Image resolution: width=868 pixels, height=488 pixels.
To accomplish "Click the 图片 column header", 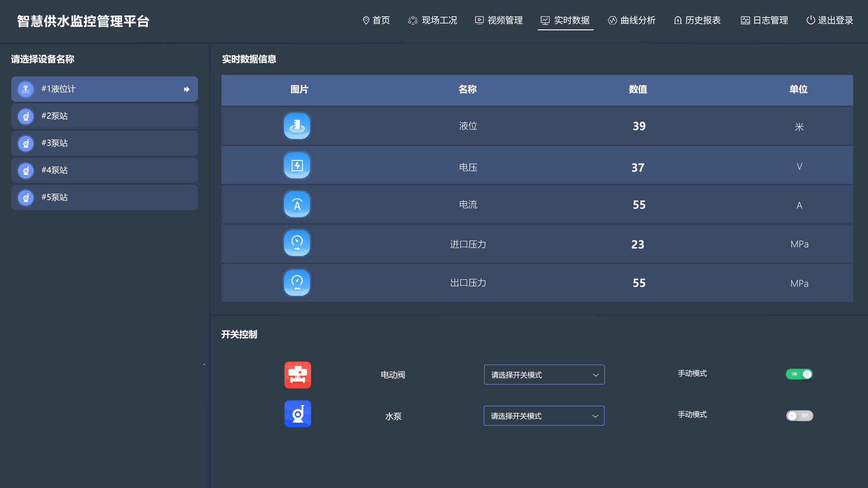I will click(x=299, y=89).
